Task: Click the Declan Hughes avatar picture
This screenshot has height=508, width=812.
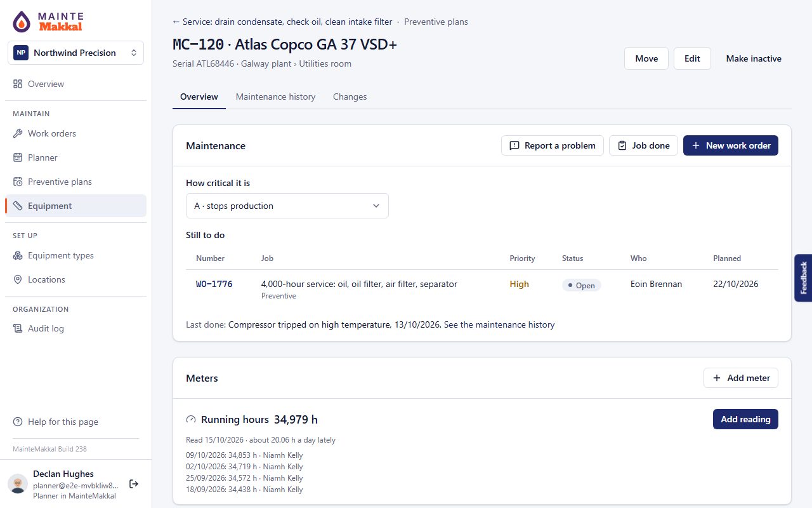Action: pos(18,484)
